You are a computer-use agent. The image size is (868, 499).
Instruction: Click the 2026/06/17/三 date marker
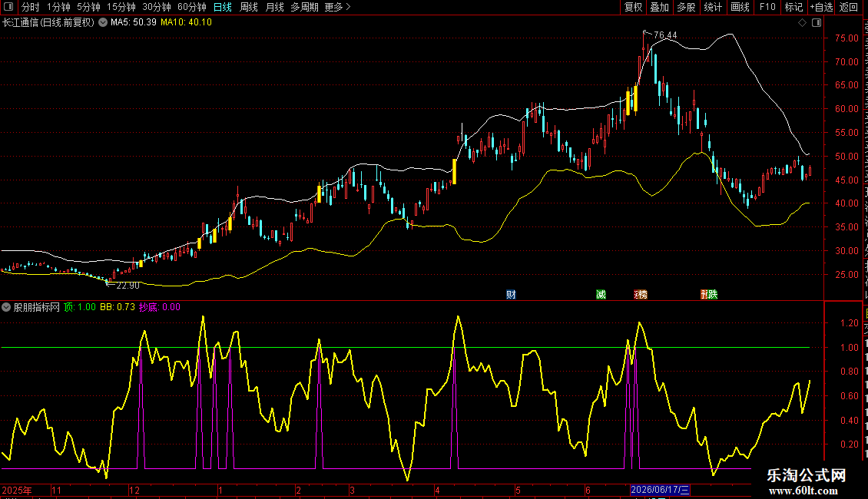coord(660,490)
